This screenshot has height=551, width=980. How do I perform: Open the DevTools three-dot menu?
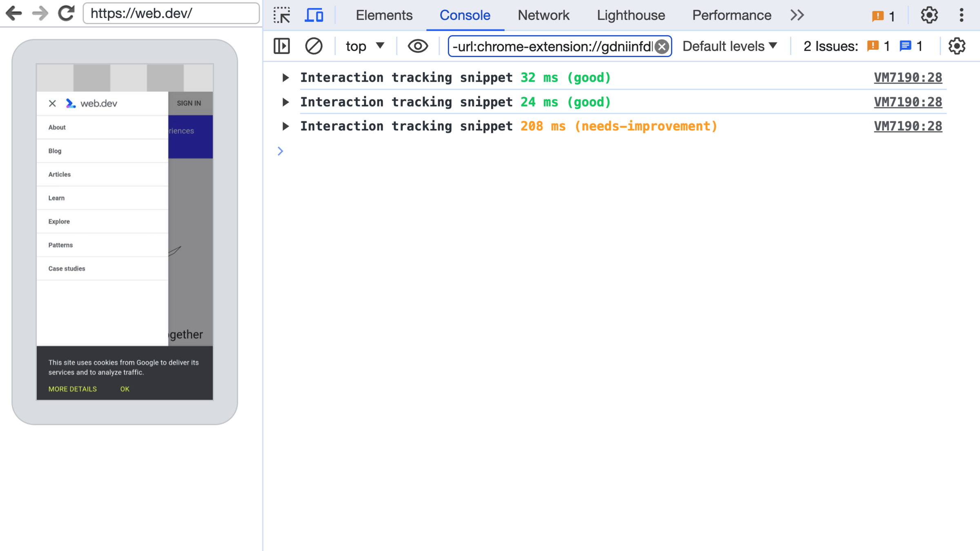(962, 15)
